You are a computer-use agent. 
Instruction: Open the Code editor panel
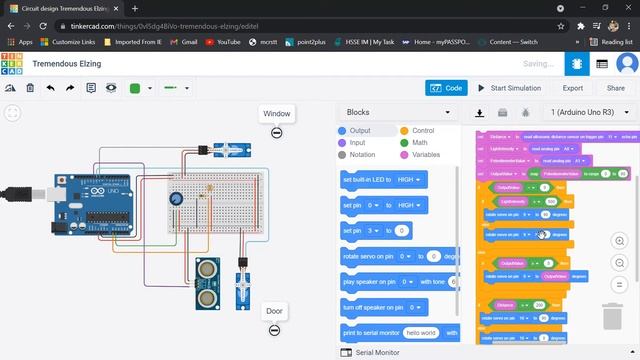tap(446, 88)
